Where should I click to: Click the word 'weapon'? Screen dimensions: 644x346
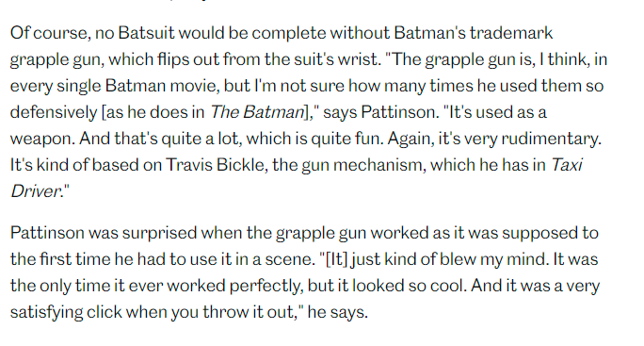(42, 139)
